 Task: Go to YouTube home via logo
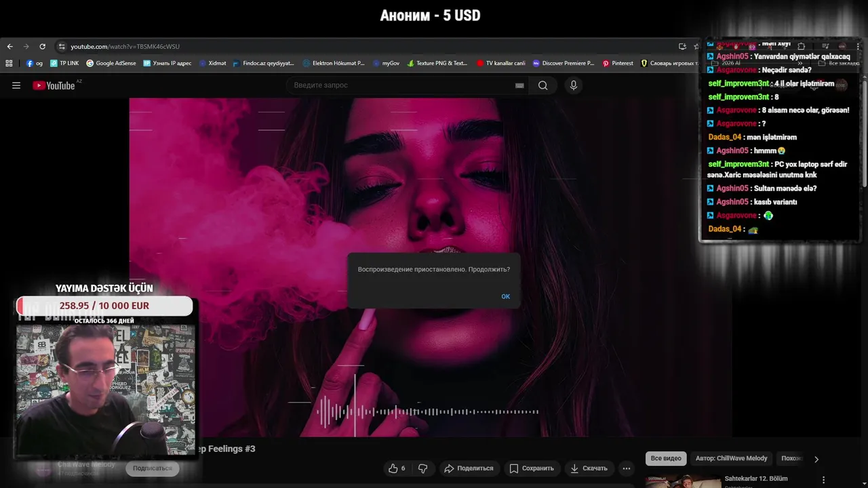(54, 85)
